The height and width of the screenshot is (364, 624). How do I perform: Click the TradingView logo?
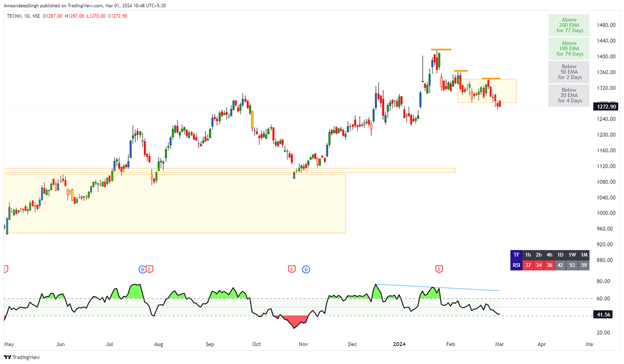point(22,357)
